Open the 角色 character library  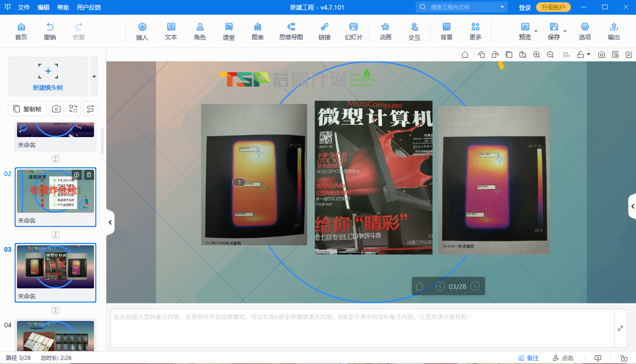200,32
